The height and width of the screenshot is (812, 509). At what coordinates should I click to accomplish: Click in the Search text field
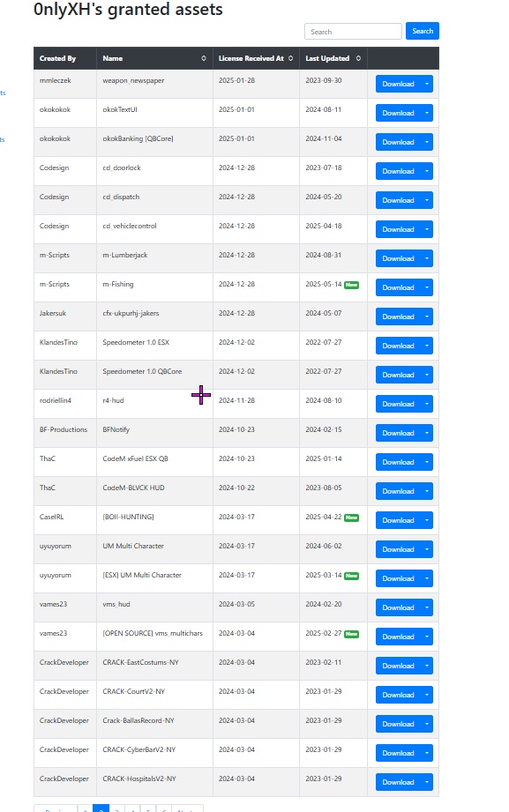pyautogui.click(x=353, y=32)
